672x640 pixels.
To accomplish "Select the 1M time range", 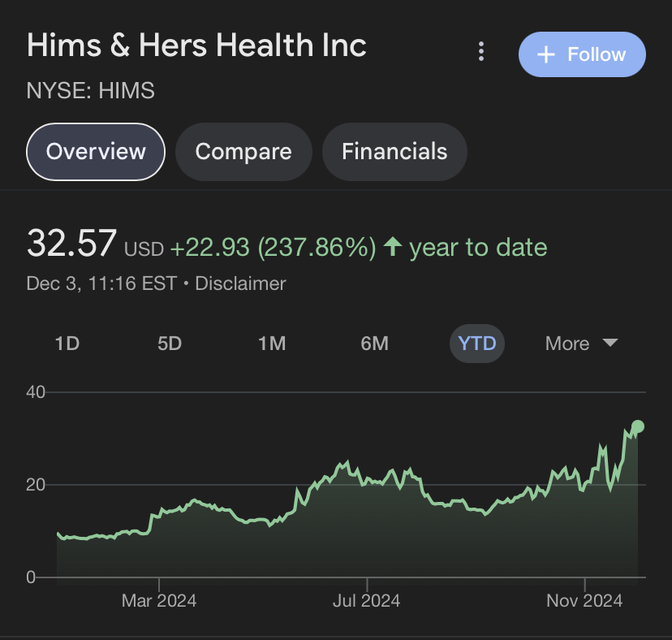I will 272,344.
